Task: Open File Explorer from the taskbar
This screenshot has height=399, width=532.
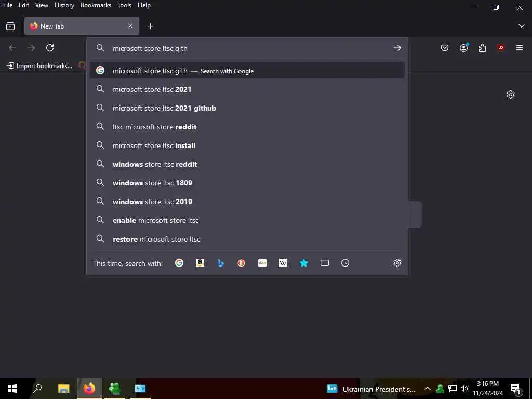Action: click(63, 389)
